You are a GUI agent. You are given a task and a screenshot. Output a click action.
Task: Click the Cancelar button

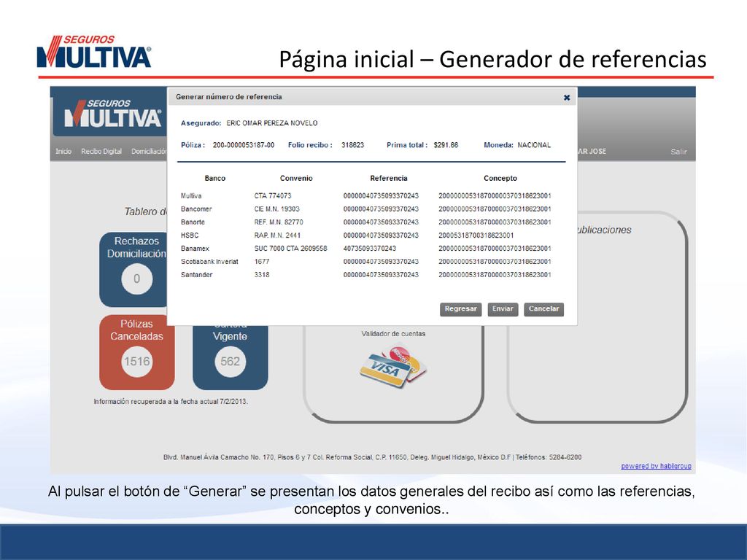click(543, 309)
